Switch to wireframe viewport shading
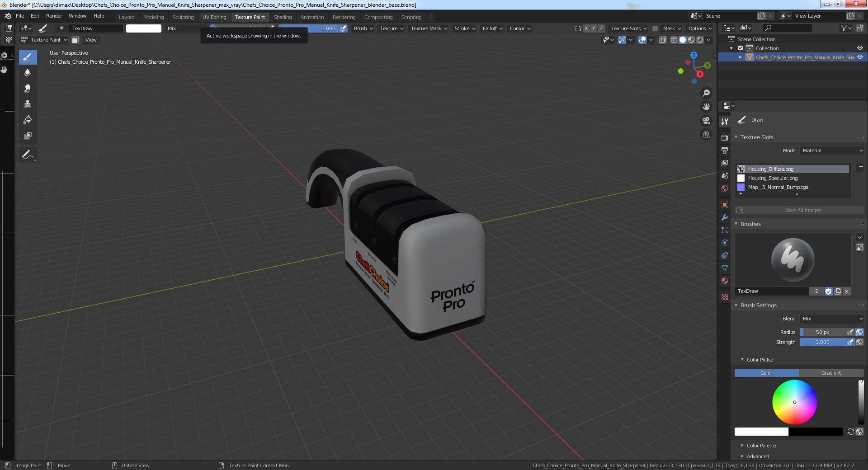The image size is (868, 470). coord(674,40)
